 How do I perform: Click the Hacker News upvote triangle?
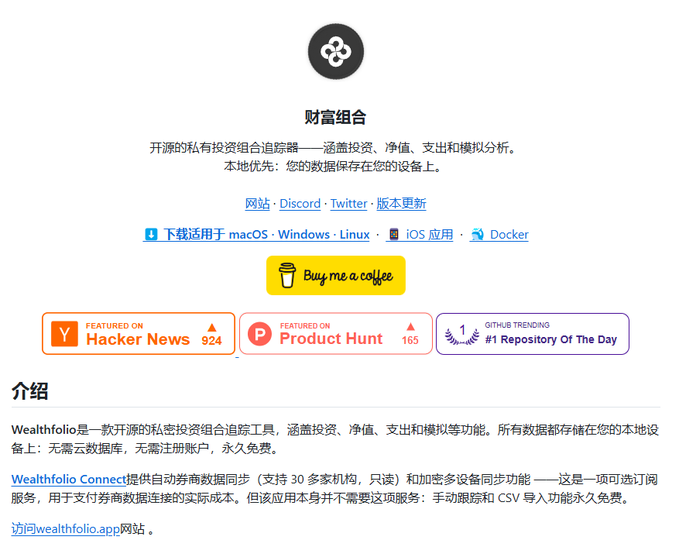(x=211, y=327)
